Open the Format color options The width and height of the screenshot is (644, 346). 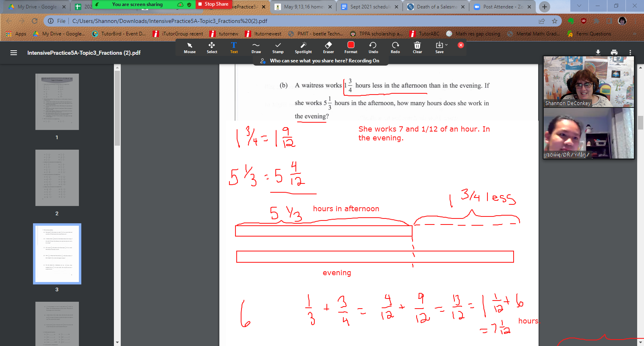pyautogui.click(x=351, y=47)
